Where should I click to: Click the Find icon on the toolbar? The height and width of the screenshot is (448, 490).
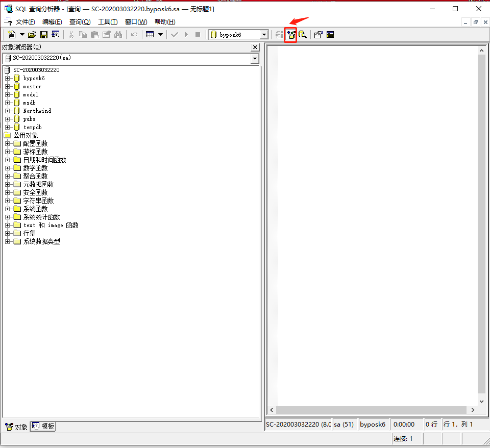click(118, 34)
